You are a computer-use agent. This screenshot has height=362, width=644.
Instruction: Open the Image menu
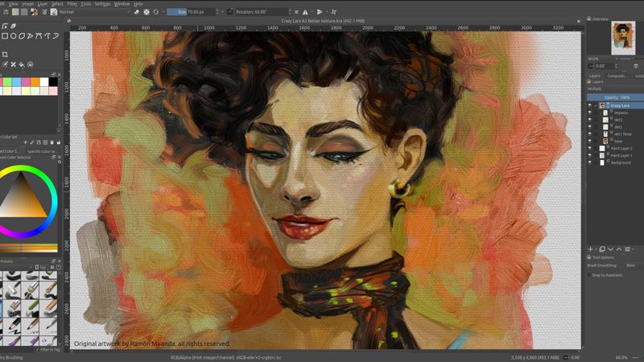point(28,4)
